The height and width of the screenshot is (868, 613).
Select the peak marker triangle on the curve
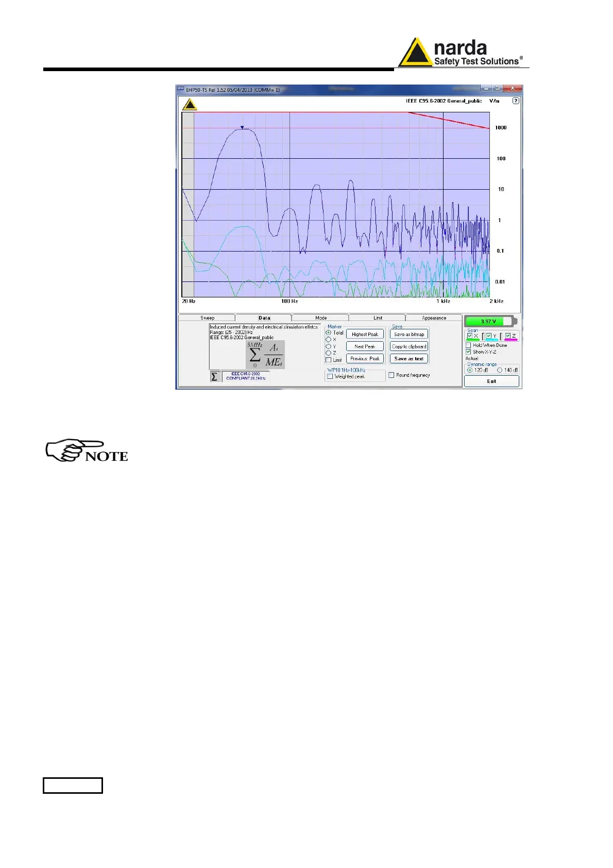242,127
